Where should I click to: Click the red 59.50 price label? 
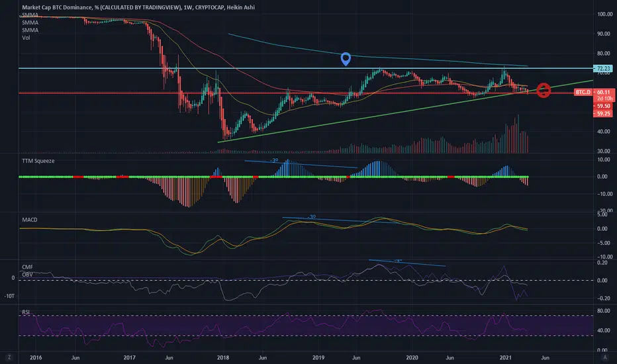pyautogui.click(x=603, y=107)
